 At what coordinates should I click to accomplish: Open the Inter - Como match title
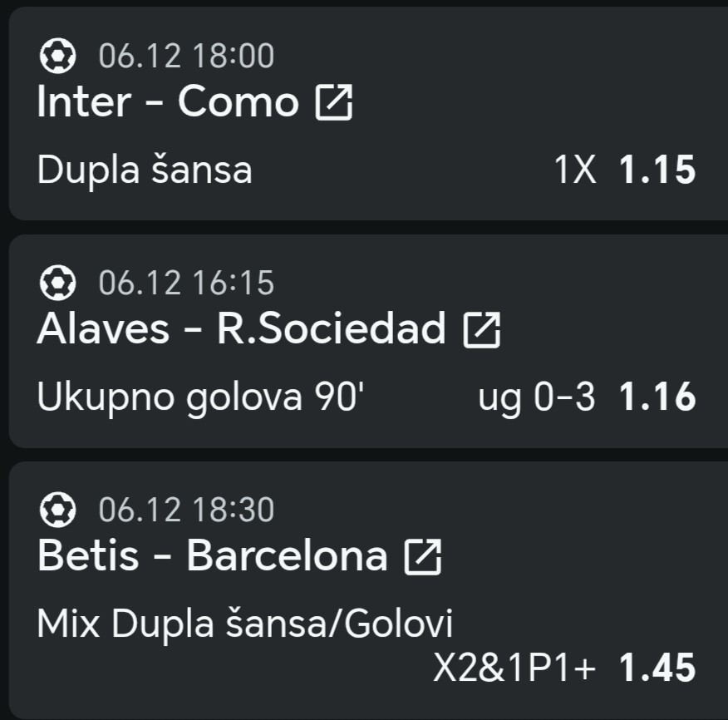(168, 102)
